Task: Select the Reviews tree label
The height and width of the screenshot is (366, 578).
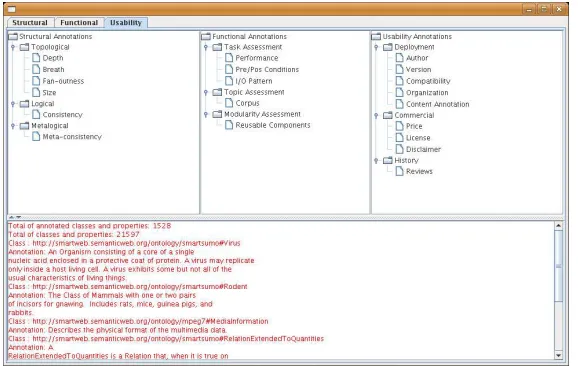Action: pyautogui.click(x=419, y=171)
